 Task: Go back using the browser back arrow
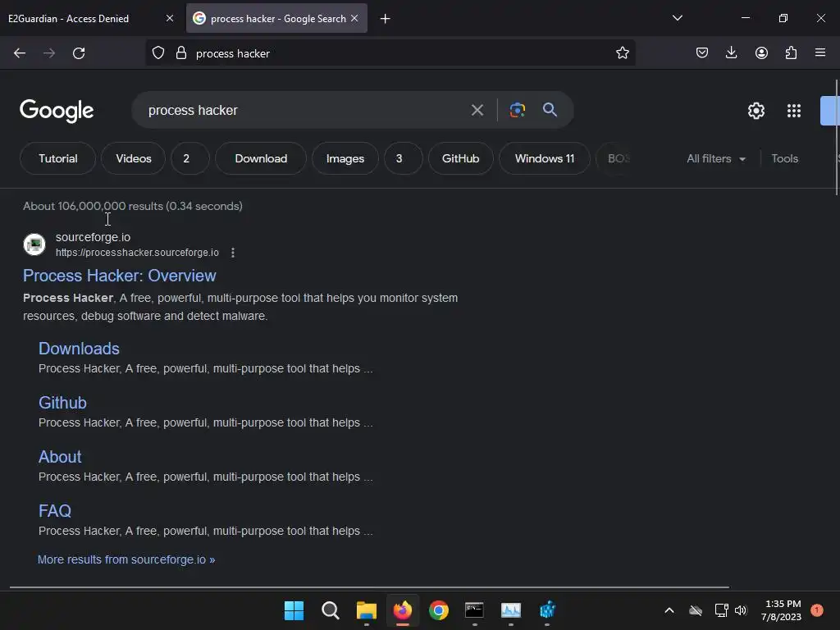click(x=20, y=53)
